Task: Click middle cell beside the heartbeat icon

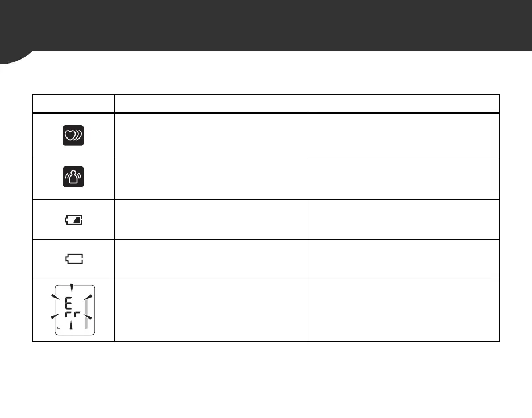Action: coord(211,135)
